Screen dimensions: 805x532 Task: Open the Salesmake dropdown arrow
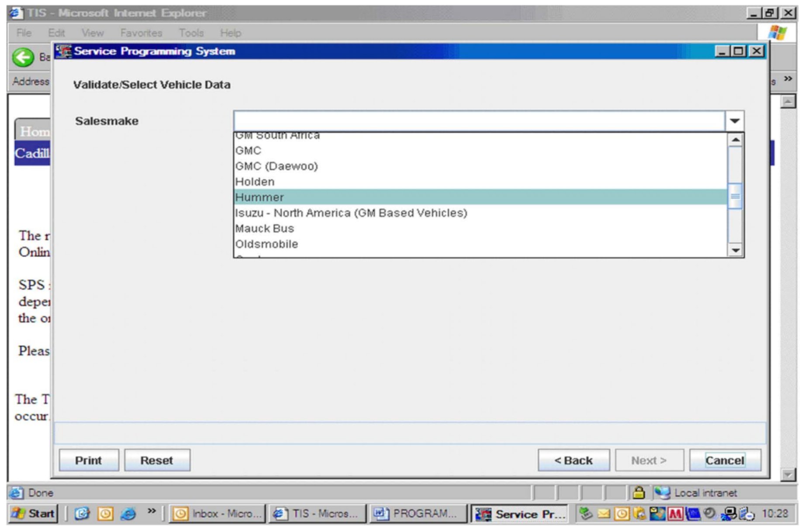[735, 121]
